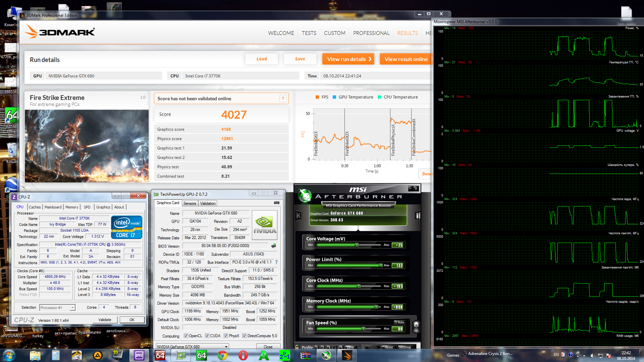Click the Bus Interface question mark icon
The width and height of the screenshot is (644, 362).
click(x=276, y=262)
